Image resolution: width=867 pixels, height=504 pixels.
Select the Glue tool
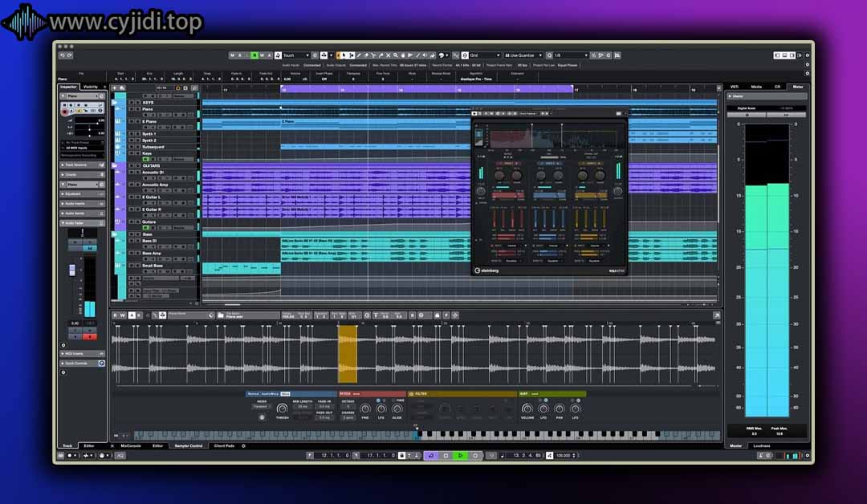(381, 55)
